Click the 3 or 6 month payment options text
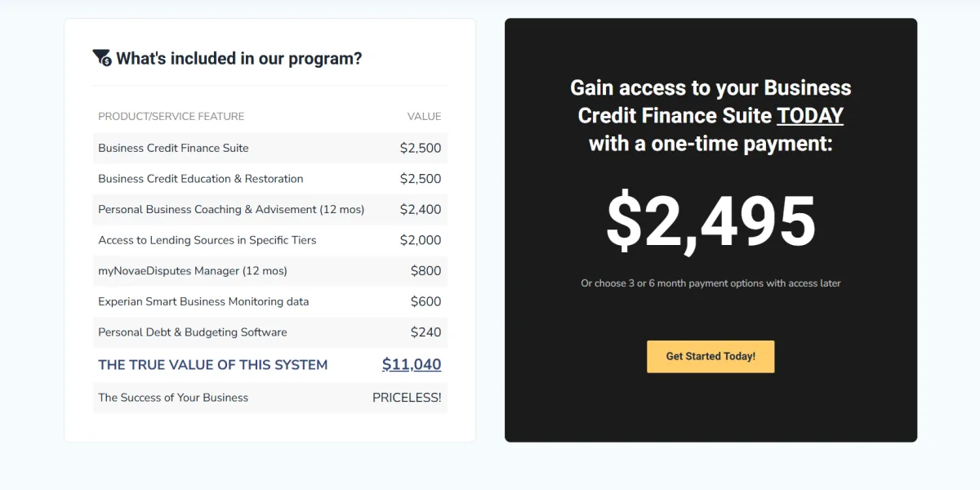Image resolution: width=980 pixels, height=490 pixels. coord(710,283)
